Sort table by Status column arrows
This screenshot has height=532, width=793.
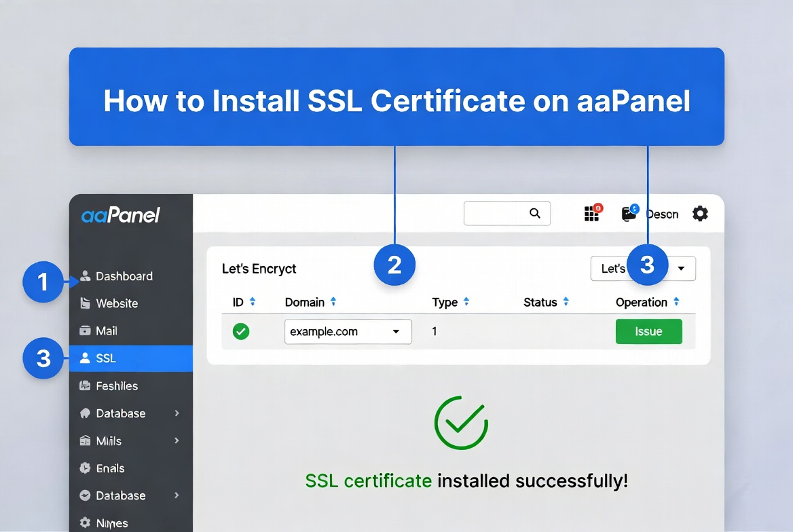point(566,302)
